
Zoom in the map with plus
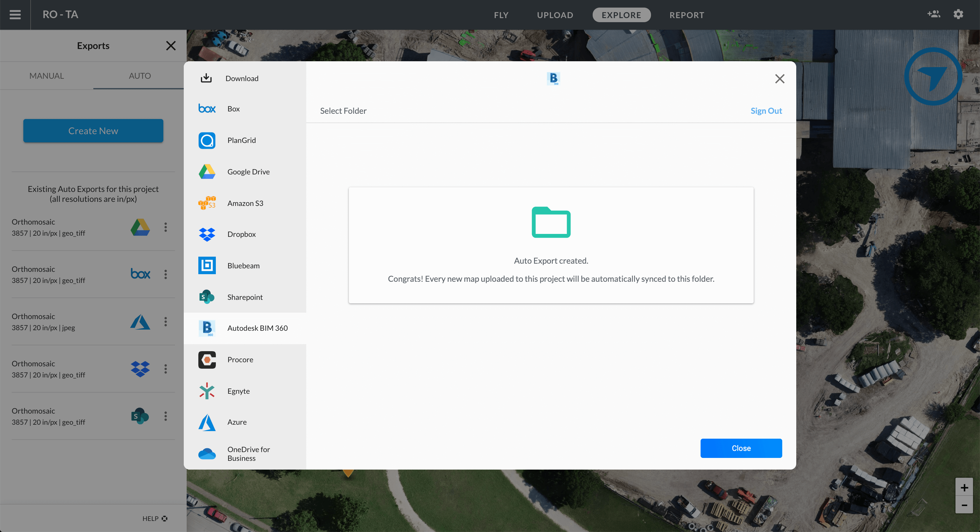point(964,487)
